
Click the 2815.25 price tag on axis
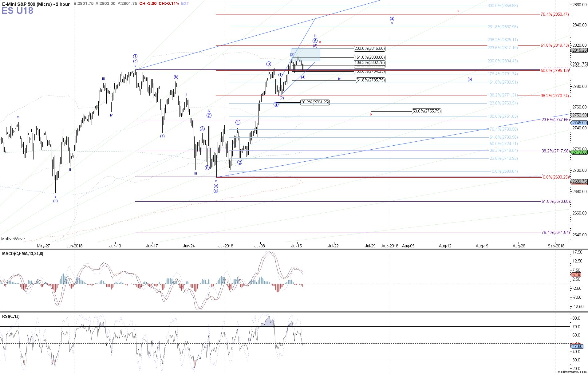point(579,50)
